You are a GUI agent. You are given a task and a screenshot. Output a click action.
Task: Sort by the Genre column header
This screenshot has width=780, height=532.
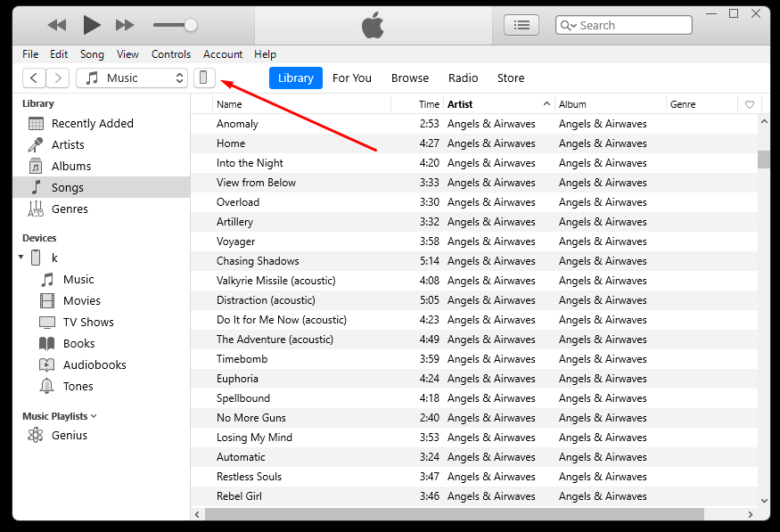point(702,104)
